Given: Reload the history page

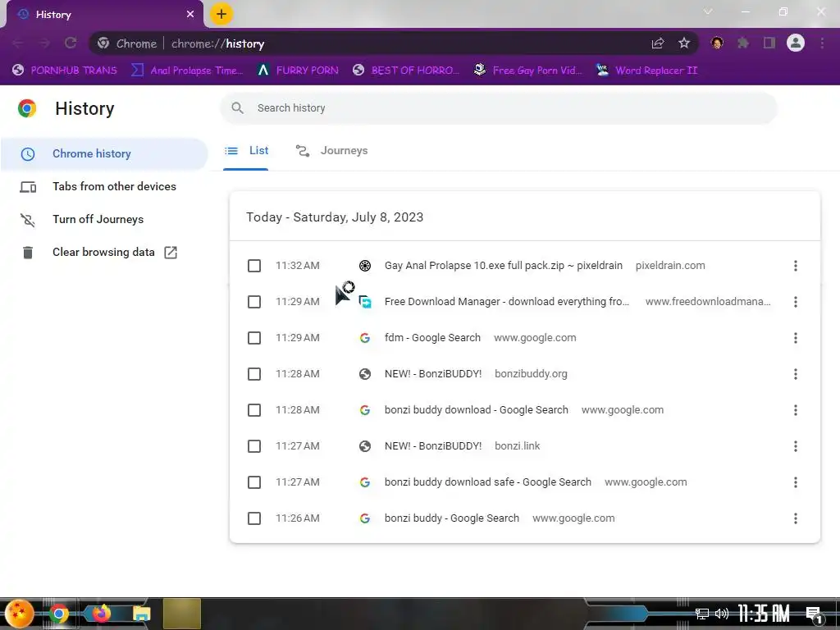Looking at the screenshot, I should coord(71,43).
